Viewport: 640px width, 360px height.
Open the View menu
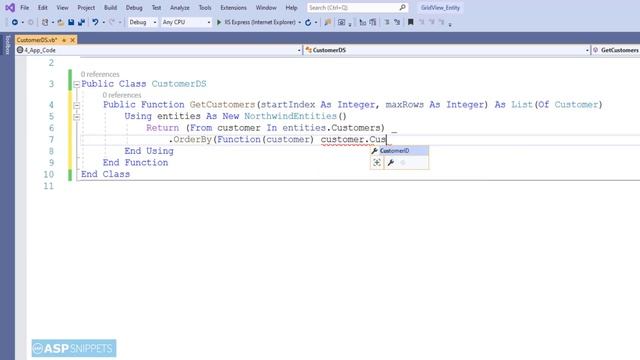tap(62, 8)
